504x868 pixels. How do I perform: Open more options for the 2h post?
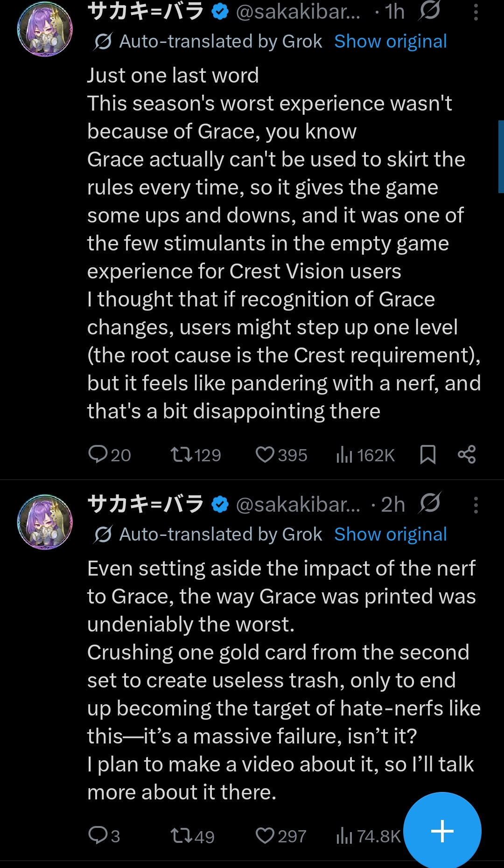coord(476,505)
